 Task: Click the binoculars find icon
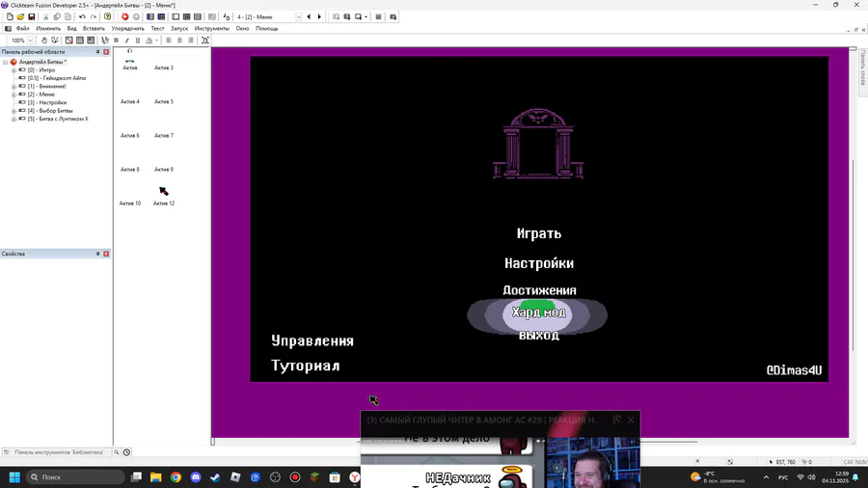pos(393,16)
